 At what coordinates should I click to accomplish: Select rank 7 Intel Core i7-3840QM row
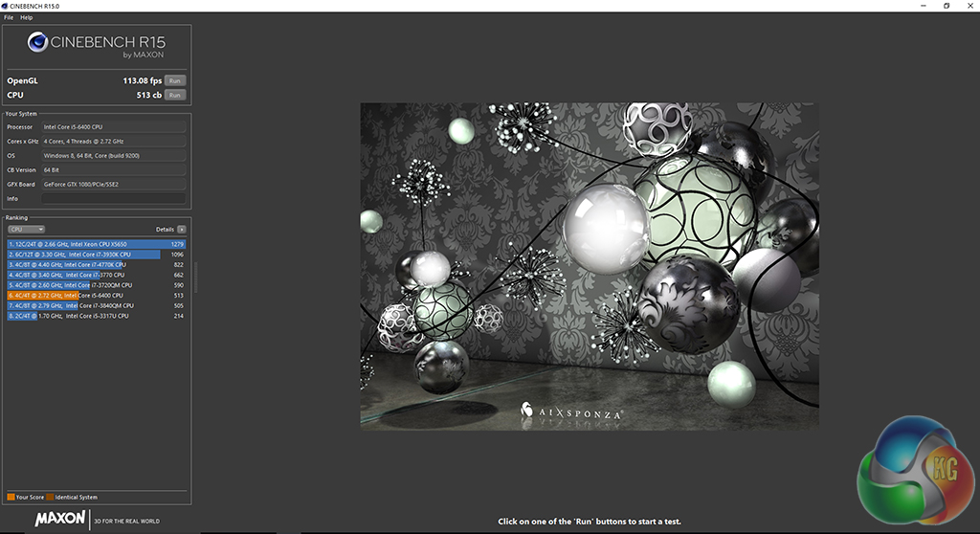[x=97, y=306]
